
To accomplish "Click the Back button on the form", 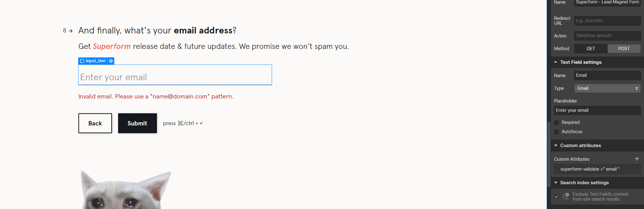I will (95, 123).
